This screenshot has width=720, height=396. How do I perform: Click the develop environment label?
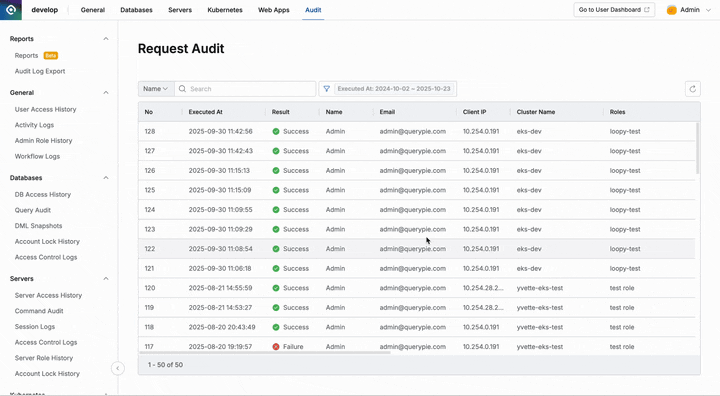click(45, 10)
